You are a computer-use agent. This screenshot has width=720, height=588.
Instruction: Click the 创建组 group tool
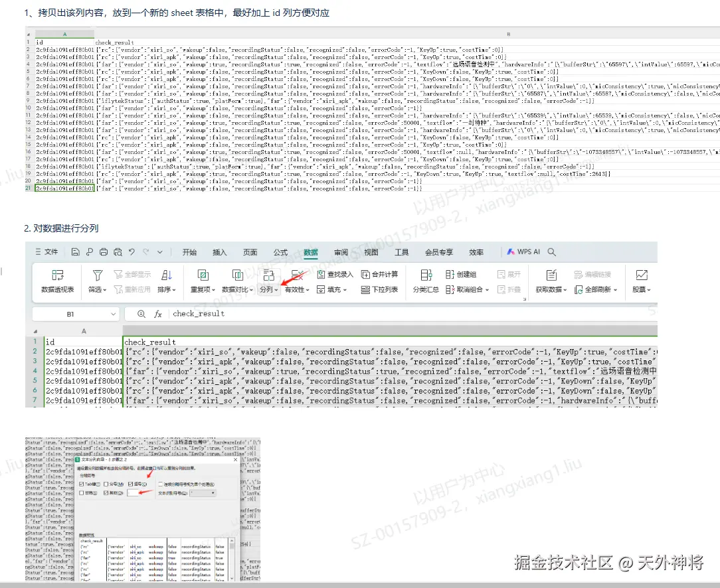[461, 274]
